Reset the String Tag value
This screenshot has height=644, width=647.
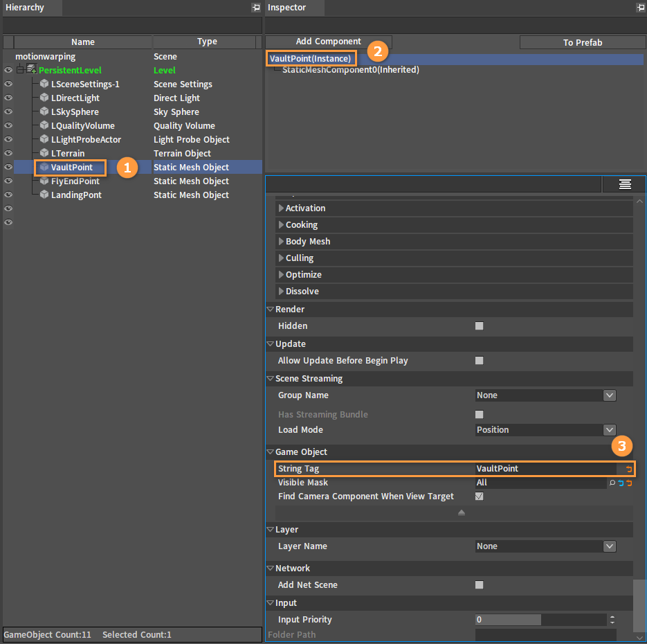629,469
